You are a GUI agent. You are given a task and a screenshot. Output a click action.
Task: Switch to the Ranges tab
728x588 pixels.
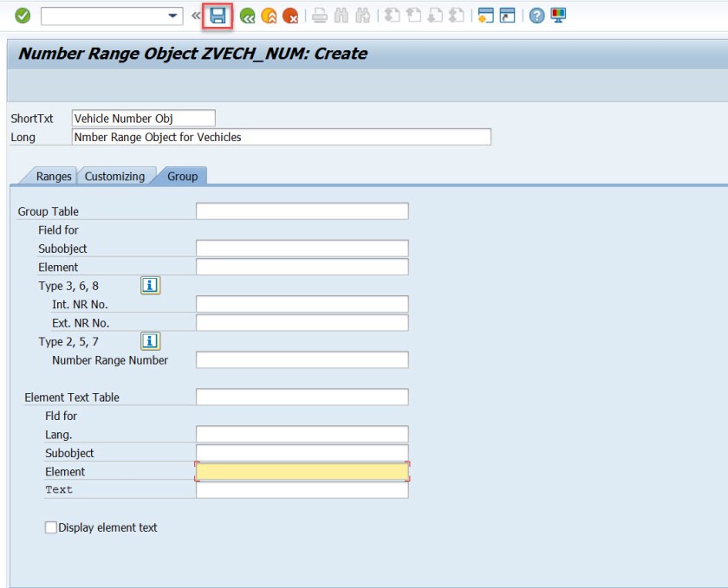tap(54, 177)
